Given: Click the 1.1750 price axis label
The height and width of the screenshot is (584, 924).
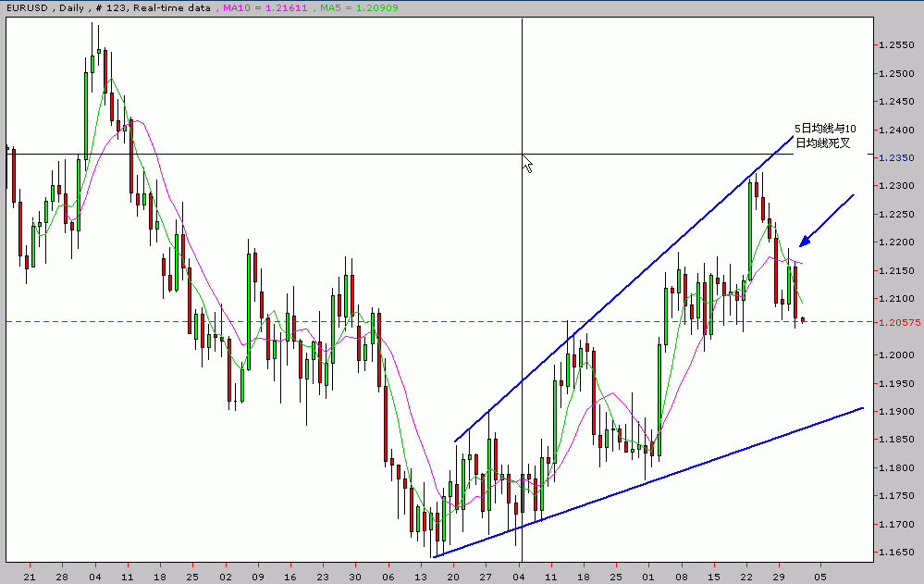Looking at the screenshot, I should click(x=896, y=495).
